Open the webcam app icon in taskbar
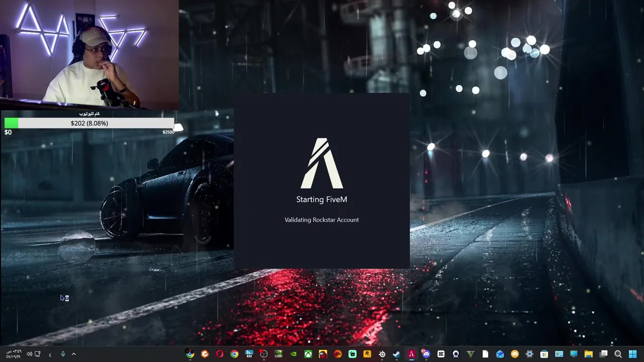The width and height of the screenshot is (644, 362). tap(456, 354)
